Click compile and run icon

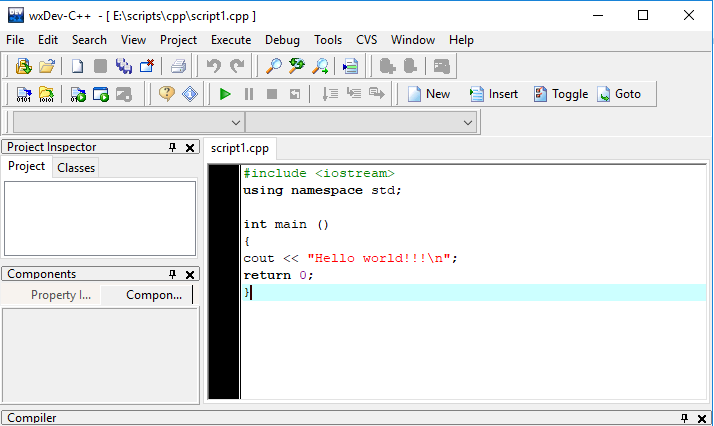pyautogui.click(x=78, y=94)
